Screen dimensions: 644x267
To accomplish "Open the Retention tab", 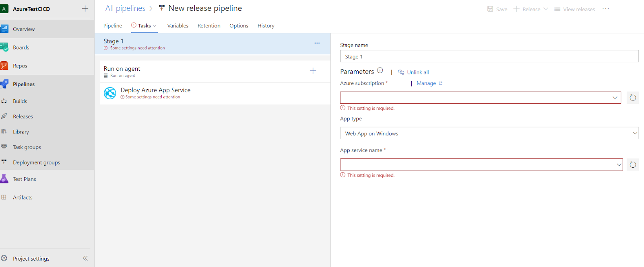I will 209,26.
